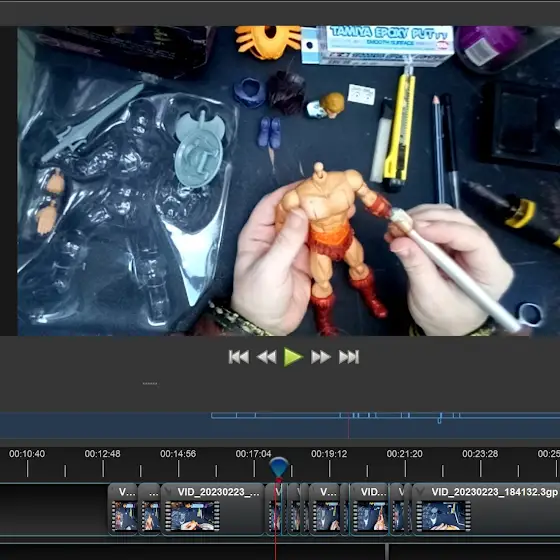The height and width of the screenshot is (560, 560).
Task: Click the 00:14:56 mark on the ruler
Action: [x=178, y=454]
